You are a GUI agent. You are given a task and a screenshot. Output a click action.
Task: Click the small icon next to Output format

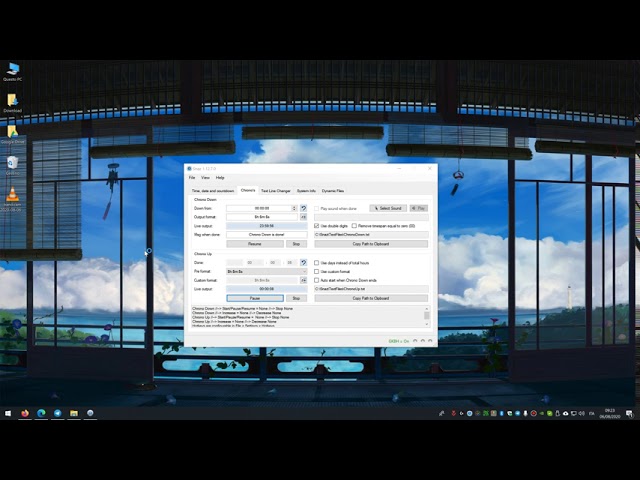[x=303, y=217]
